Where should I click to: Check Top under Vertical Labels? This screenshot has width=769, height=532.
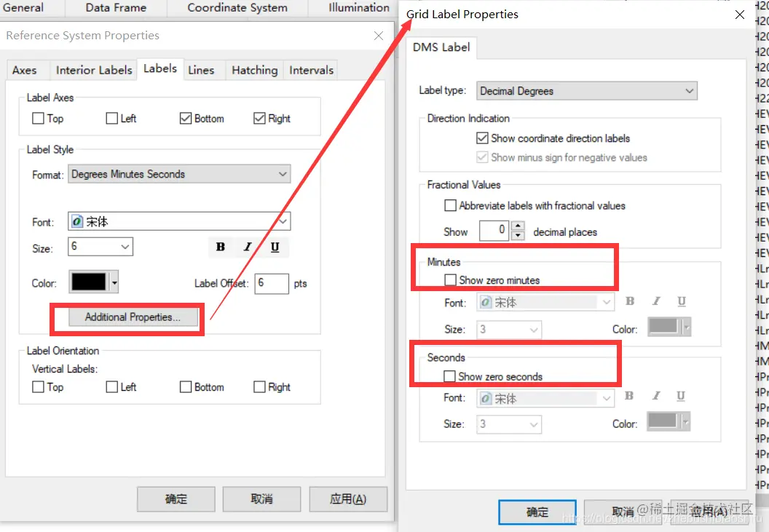38,387
